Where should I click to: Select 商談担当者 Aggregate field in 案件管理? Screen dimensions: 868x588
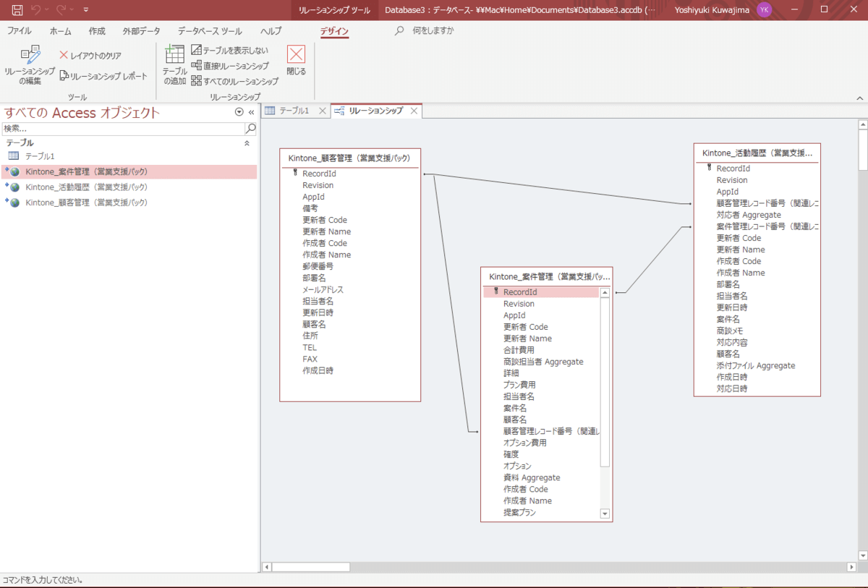click(x=543, y=362)
